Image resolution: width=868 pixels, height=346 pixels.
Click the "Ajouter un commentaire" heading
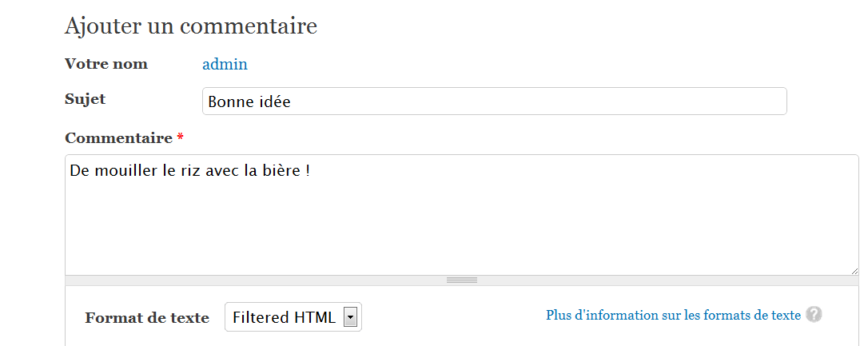click(191, 26)
